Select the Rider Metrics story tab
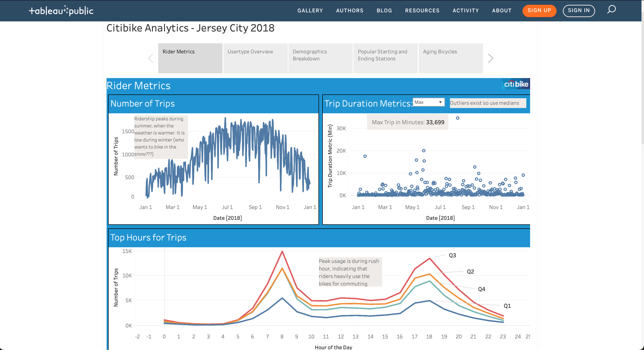The image size is (644, 350). pos(190,58)
